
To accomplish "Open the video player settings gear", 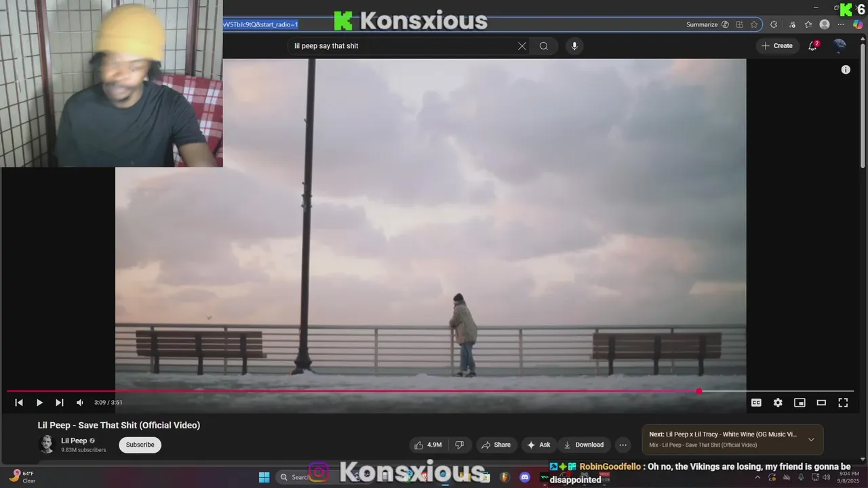I will click(x=778, y=403).
